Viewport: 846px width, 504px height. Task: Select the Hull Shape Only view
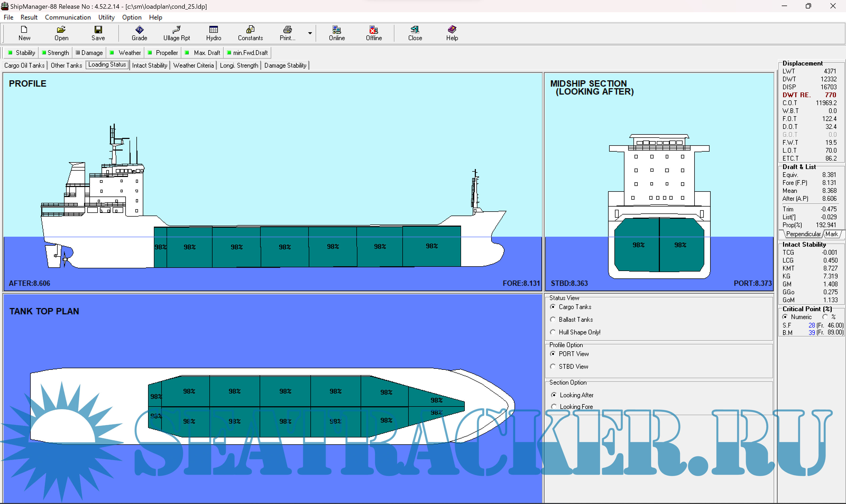point(553,332)
